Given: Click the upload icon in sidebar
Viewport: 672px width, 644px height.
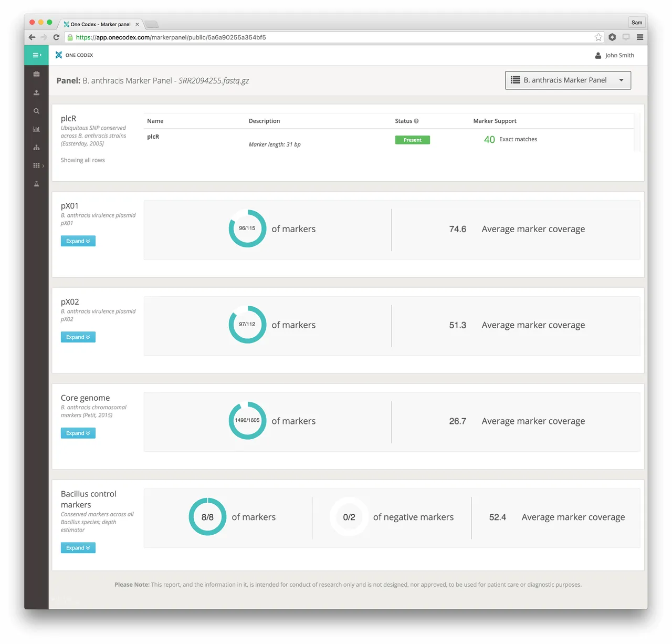Looking at the screenshot, I should [x=36, y=92].
